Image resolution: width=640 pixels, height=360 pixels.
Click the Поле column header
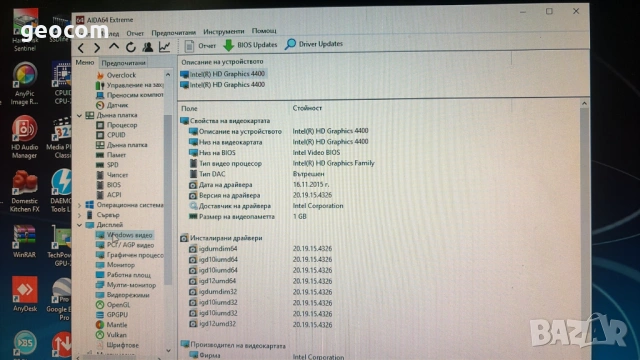click(x=189, y=109)
